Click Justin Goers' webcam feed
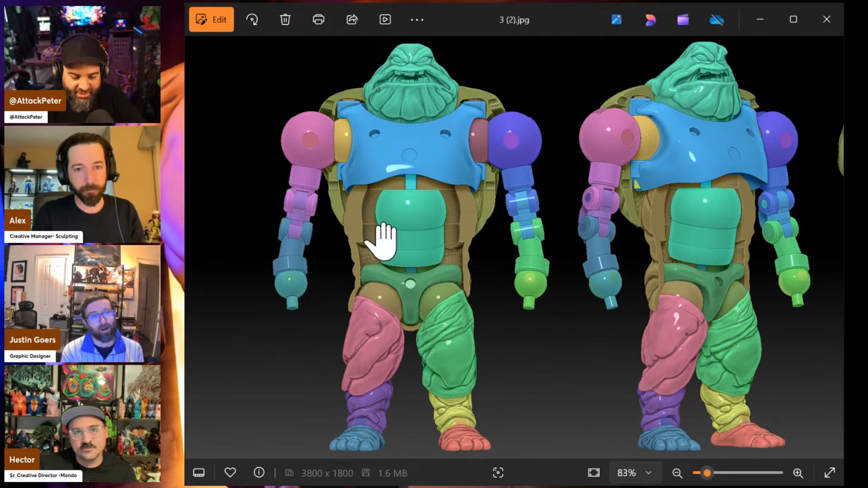 pyautogui.click(x=82, y=304)
